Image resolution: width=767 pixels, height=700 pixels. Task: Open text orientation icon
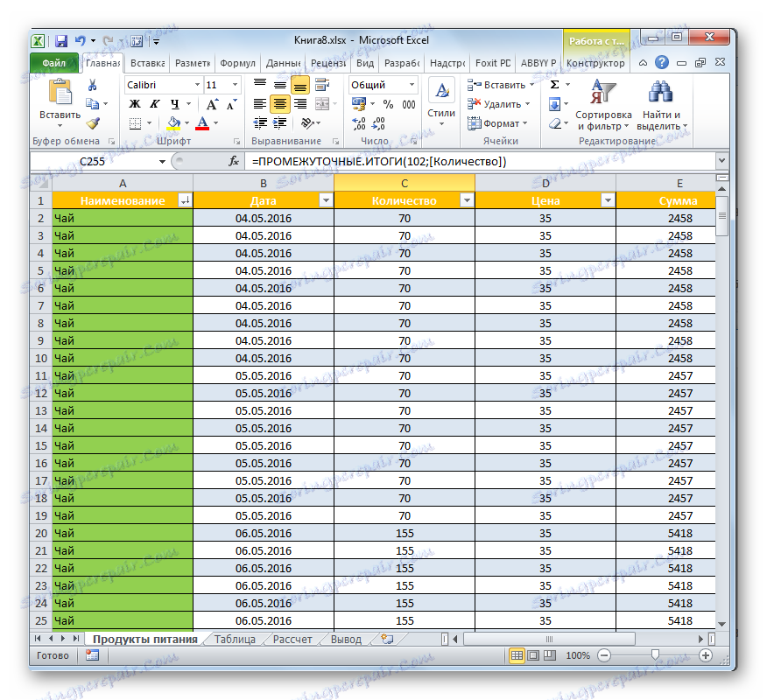click(x=307, y=123)
